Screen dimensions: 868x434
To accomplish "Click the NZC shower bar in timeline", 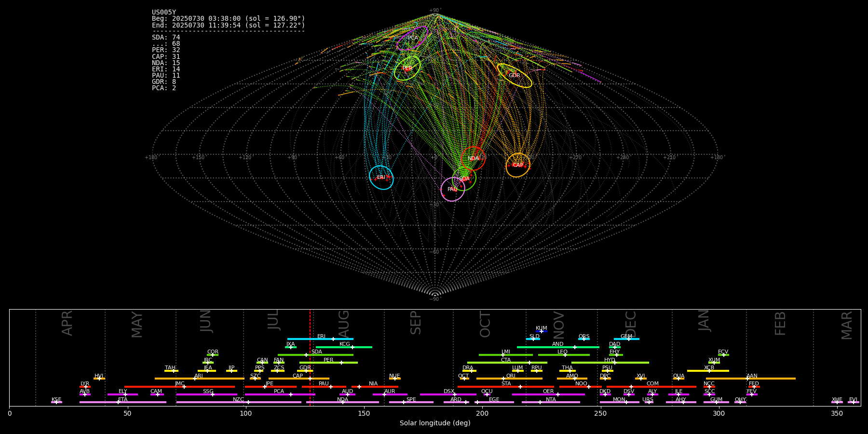I will [x=239, y=402].
